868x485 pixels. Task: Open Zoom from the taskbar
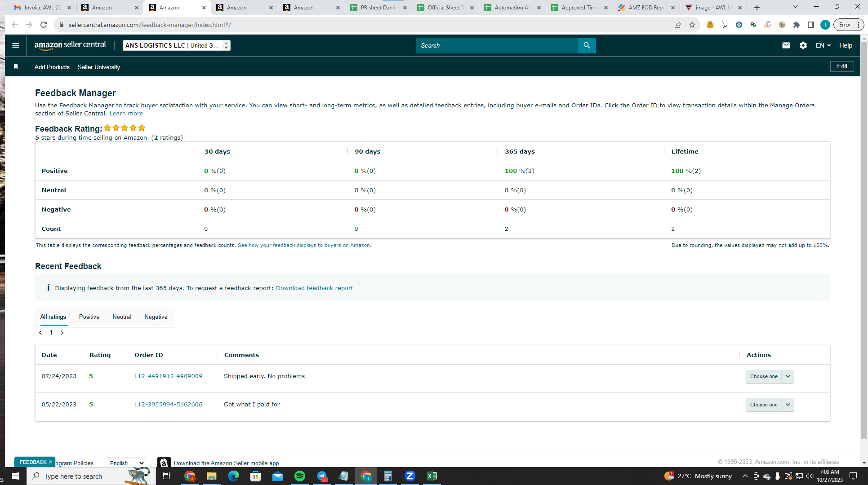(x=410, y=476)
